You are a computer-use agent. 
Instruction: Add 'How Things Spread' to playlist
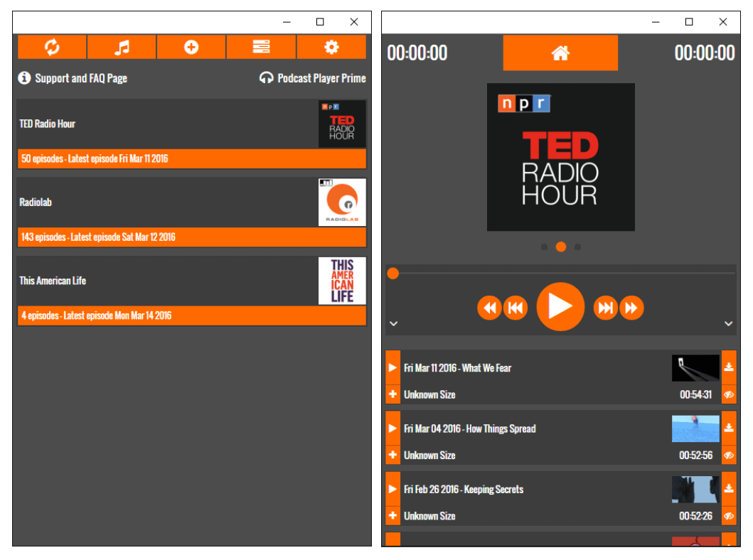392,455
